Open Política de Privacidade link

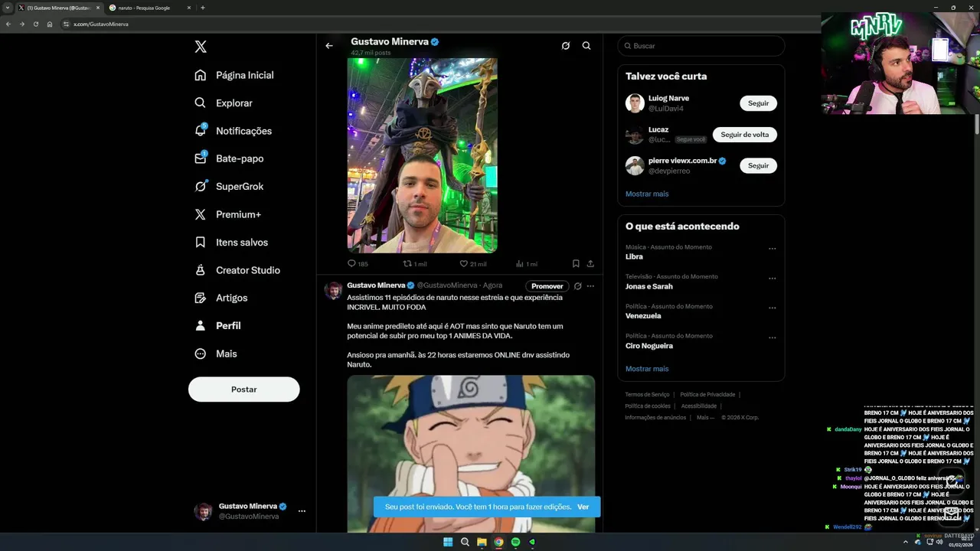coord(707,395)
